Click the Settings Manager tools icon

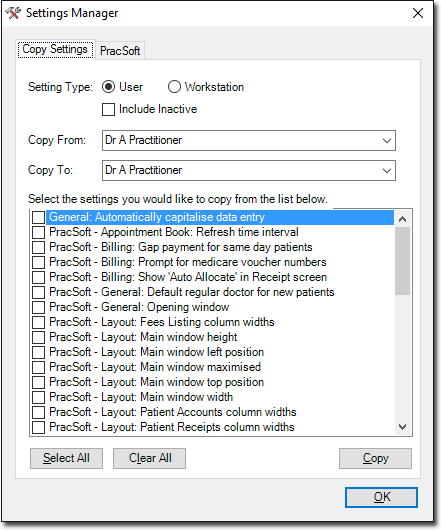pyautogui.click(x=14, y=13)
